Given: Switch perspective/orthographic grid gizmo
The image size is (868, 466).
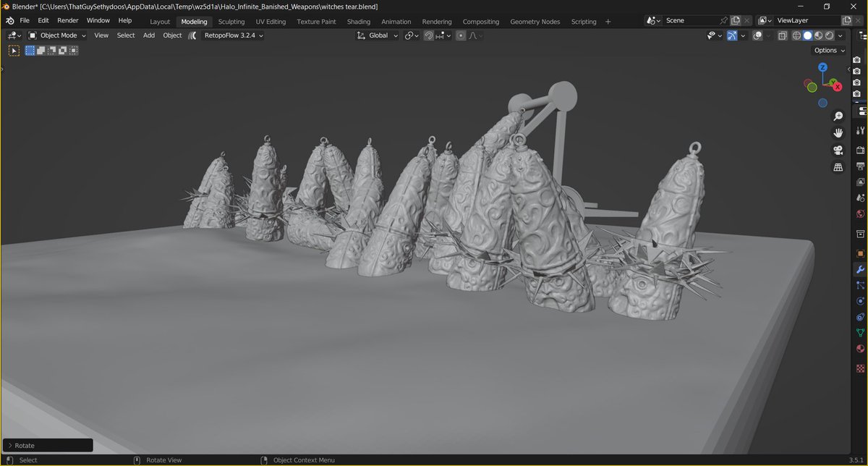Looking at the screenshot, I should point(838,168).
